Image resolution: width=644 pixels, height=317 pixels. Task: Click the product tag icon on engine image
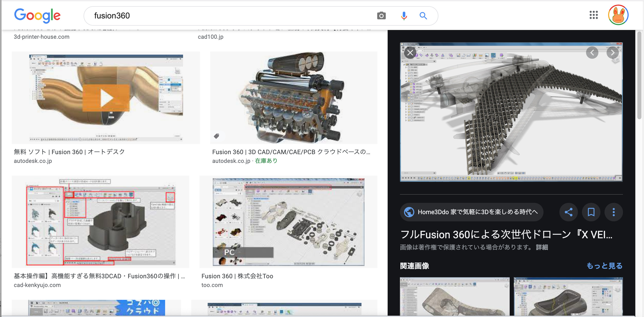pyautogui.click(x=216, y=136)
